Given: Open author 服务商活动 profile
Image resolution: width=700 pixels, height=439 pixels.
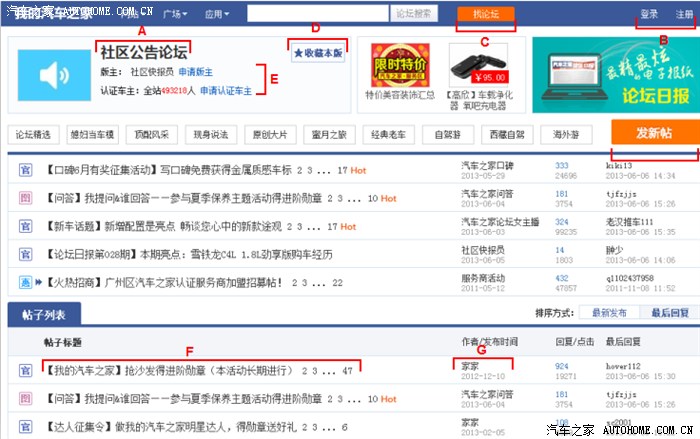Looking at the screenshot, I should point(483,278).
